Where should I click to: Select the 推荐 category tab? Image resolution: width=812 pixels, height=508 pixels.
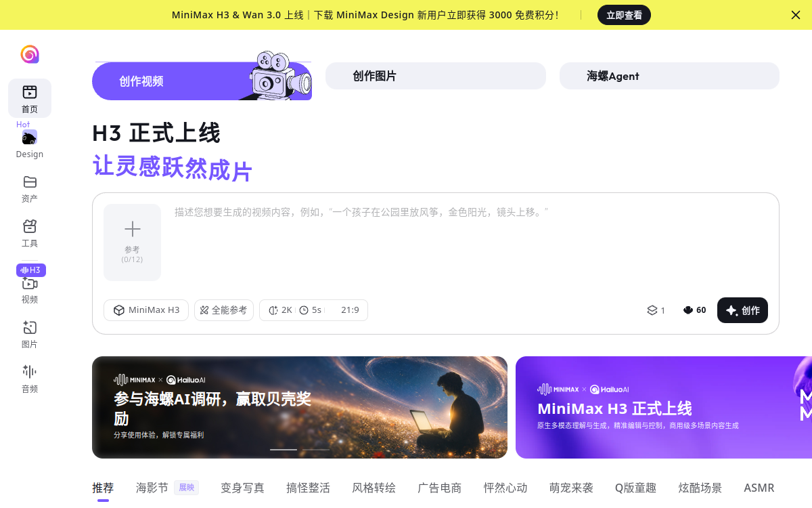pyautogui.click(x=103, y=488)
